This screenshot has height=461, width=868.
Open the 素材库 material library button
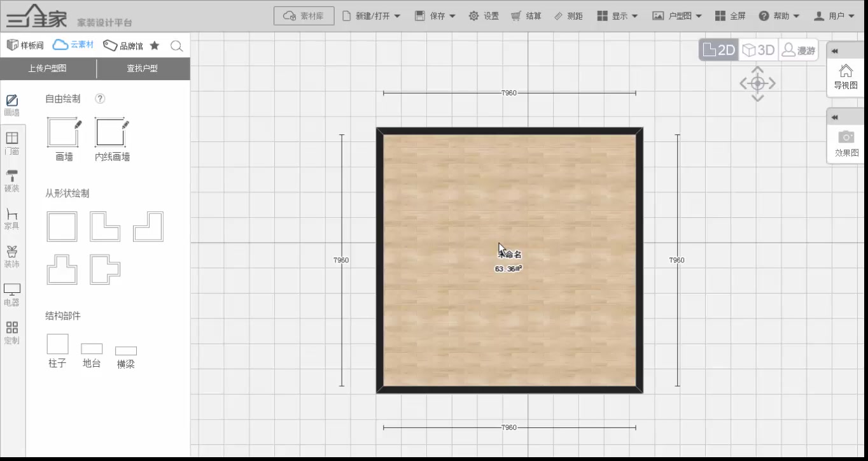click(304, 16)
